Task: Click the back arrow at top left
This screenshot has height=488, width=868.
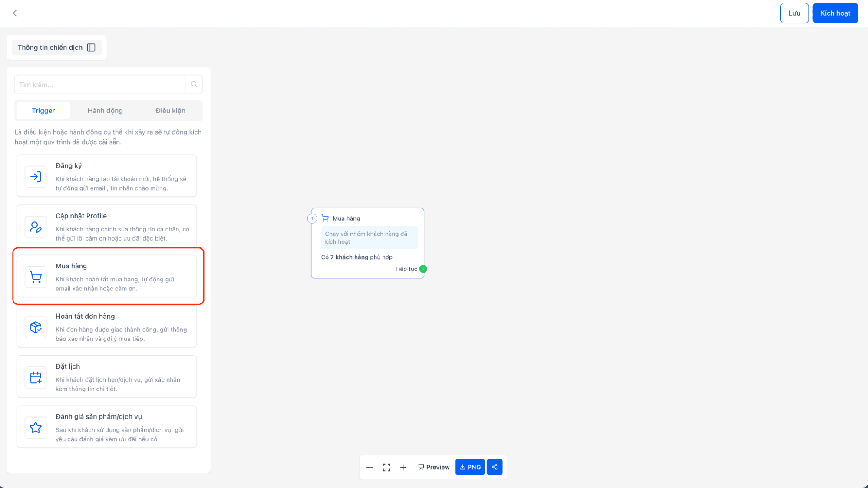Action: (x=15, y=13)
